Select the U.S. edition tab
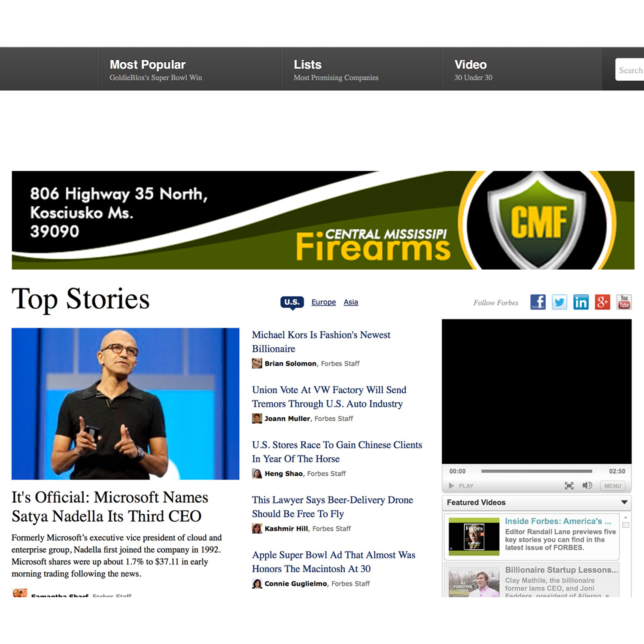Screen dimensions: 644x644 click(292, 302)
